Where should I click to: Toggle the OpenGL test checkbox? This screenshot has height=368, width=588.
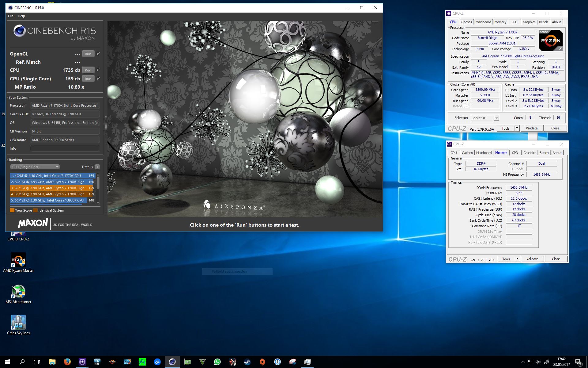pyautogui.click(x=99, y=54)
